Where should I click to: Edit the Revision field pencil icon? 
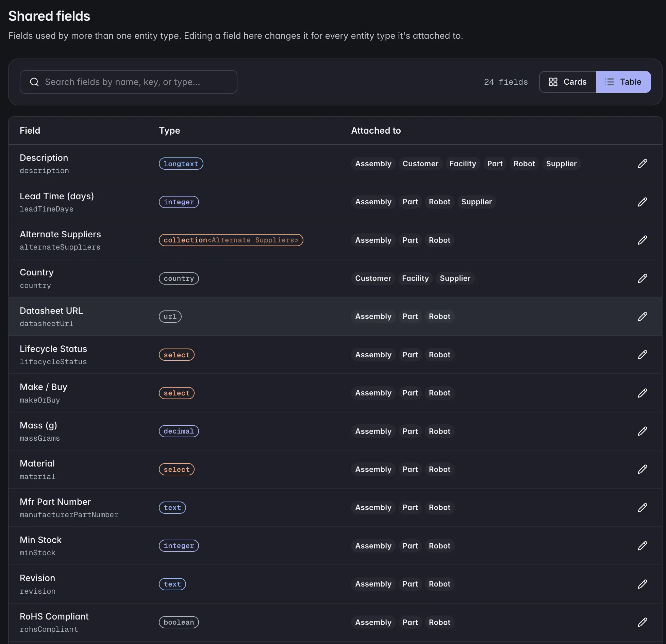(x=642, y=584)
